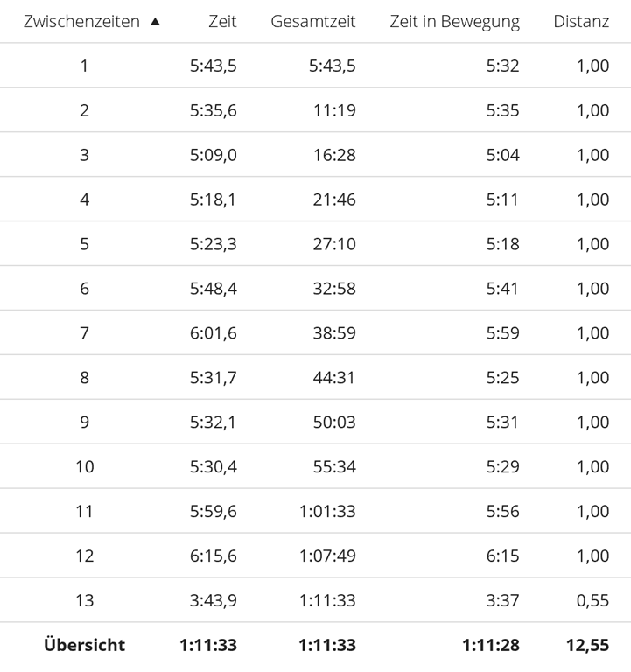Viewport: 631px width, 672px height.
Task: Click lap 10 total time 55:34
Action: 334,467
